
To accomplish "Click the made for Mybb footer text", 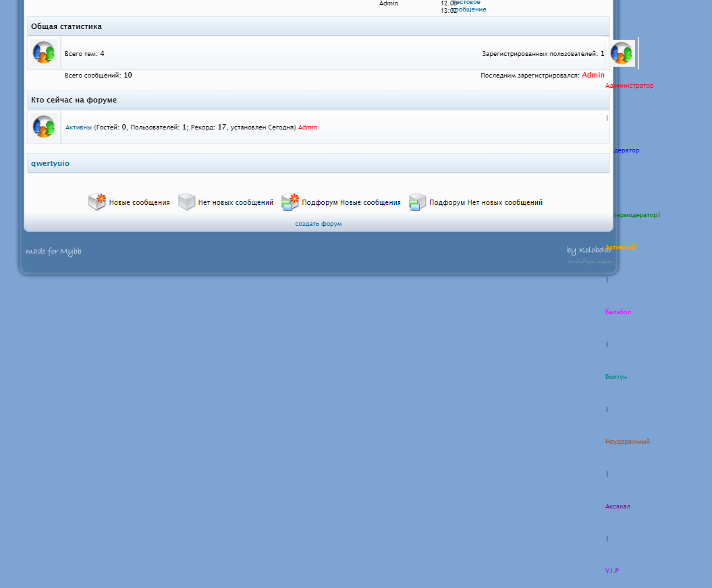I will [53, 252].
